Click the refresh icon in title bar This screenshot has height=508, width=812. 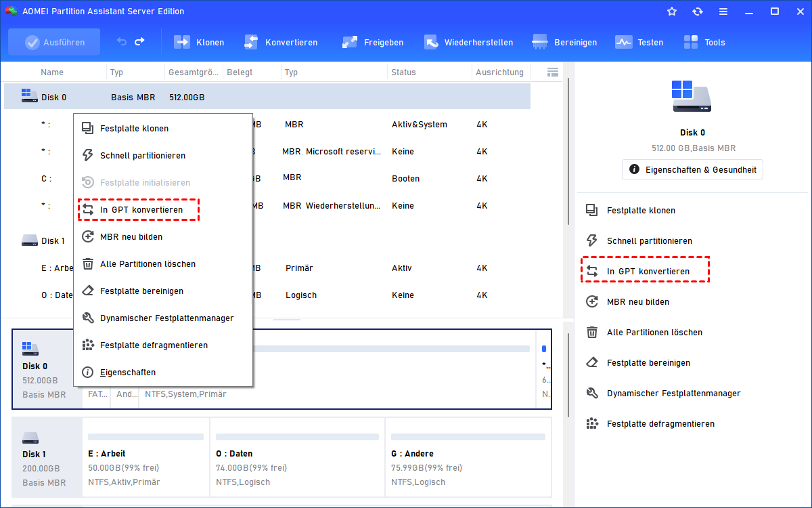pyautogui.click(x=698, y=12)
